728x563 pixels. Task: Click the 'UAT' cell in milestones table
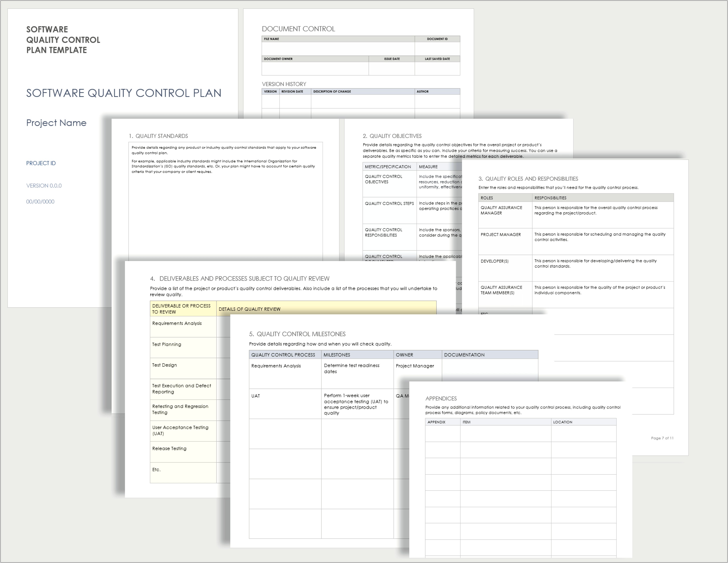pyautogui.click(x=285, y=404)
